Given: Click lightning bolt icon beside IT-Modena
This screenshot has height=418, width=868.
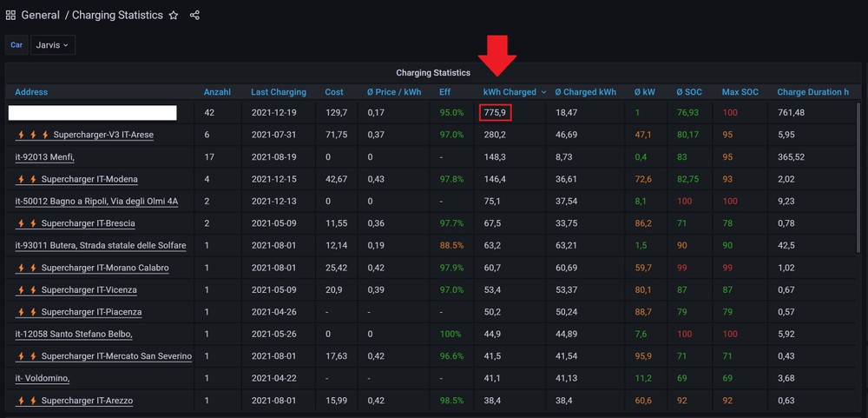Looking at the screenshot, I should point(27,179).
